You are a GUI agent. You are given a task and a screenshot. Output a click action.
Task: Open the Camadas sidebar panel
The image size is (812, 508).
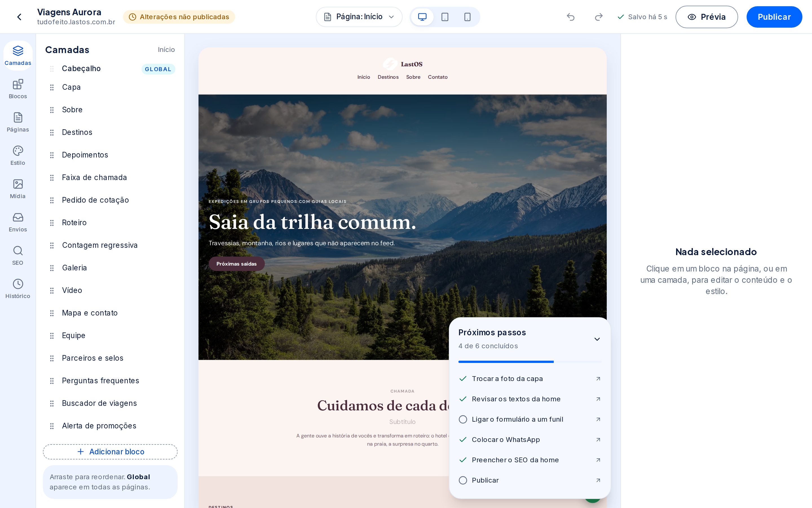click(18, 55)
